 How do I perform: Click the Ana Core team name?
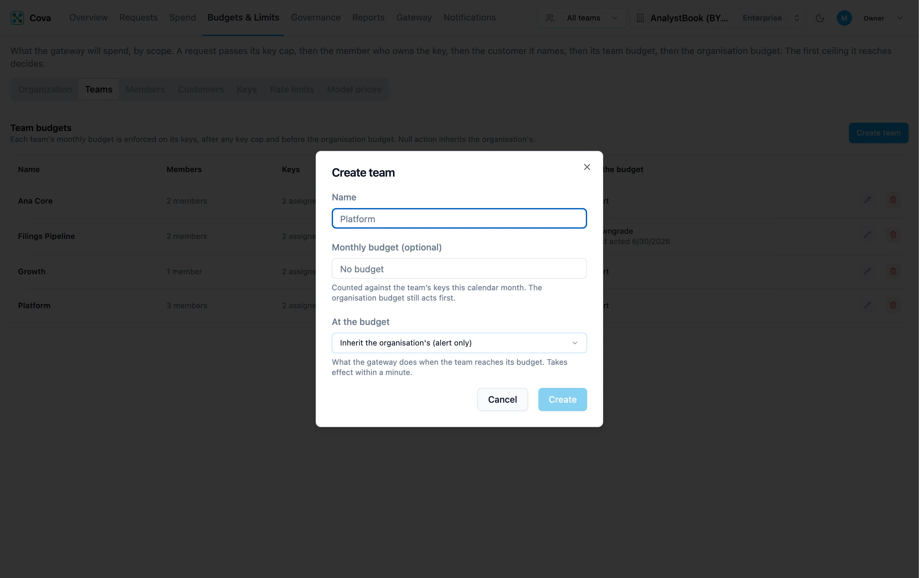pyautogui.click(x=35, y=201)
